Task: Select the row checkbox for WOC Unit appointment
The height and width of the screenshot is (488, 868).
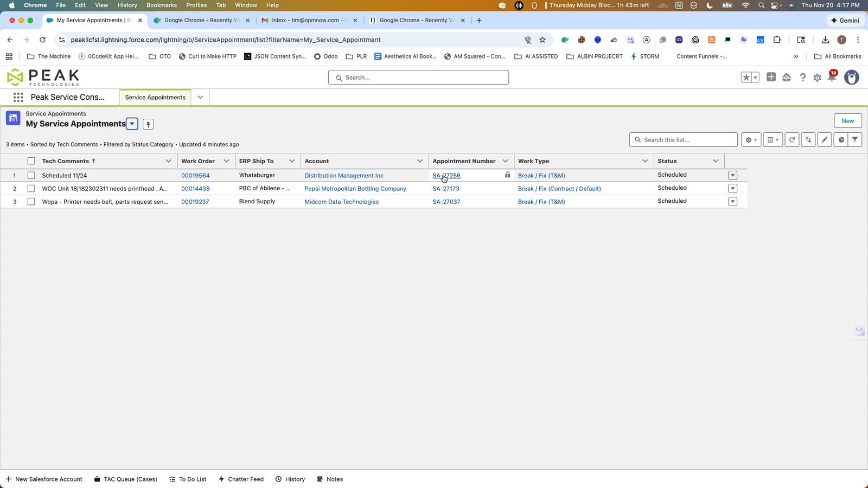Action: tap(31, 189)
